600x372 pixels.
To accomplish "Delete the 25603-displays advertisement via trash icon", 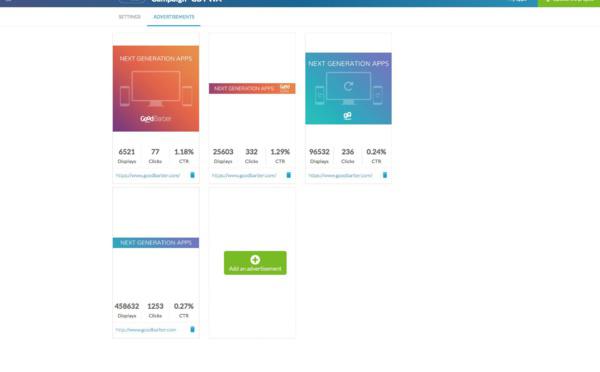I will [289, 175].
